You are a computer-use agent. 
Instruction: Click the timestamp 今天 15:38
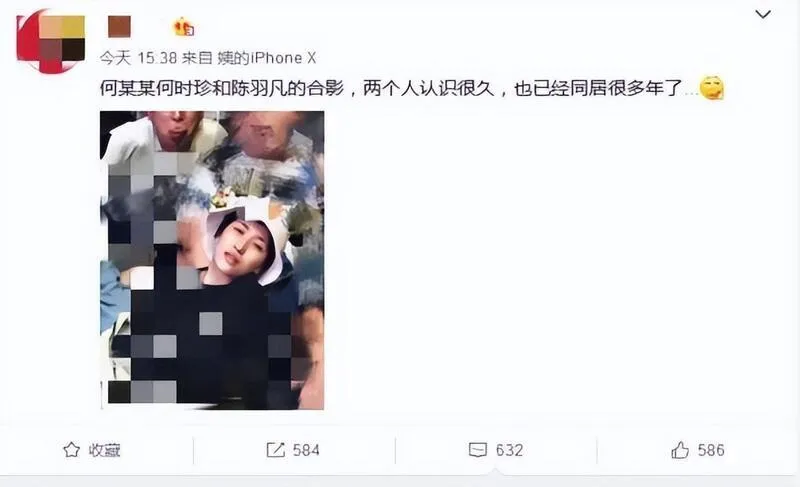pos(138,58)
